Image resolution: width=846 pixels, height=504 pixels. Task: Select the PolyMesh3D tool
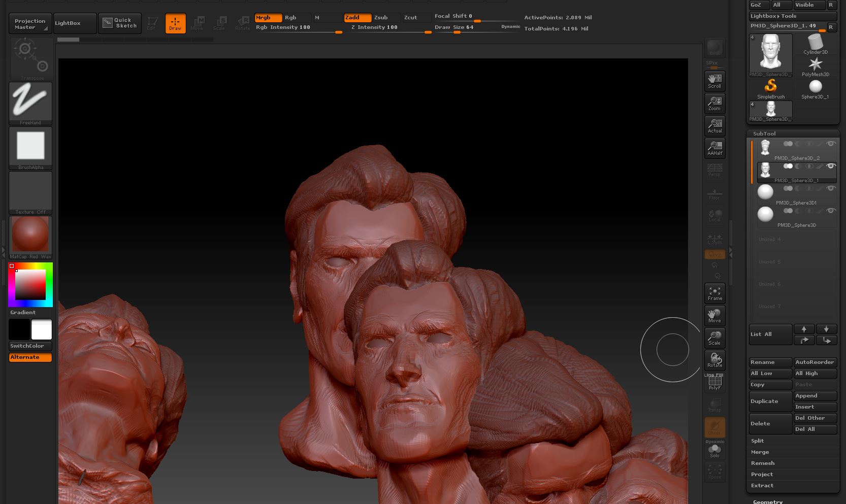[x=816, y=66]
